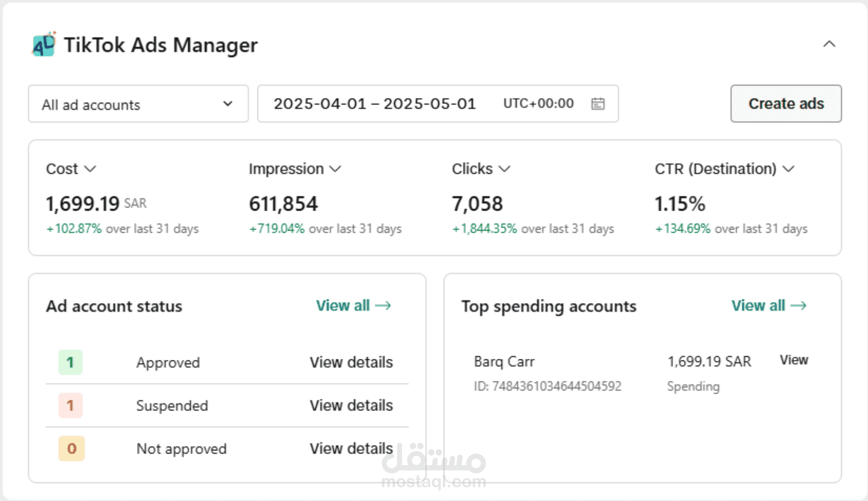Select the Barq Carr account name
This screenshot has height=501, width=868.
[504, 362]
